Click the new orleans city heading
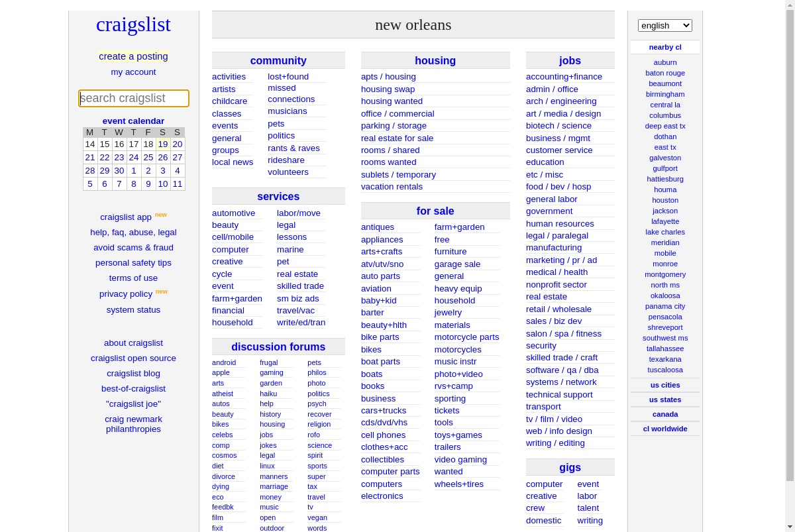 [413, 25]
